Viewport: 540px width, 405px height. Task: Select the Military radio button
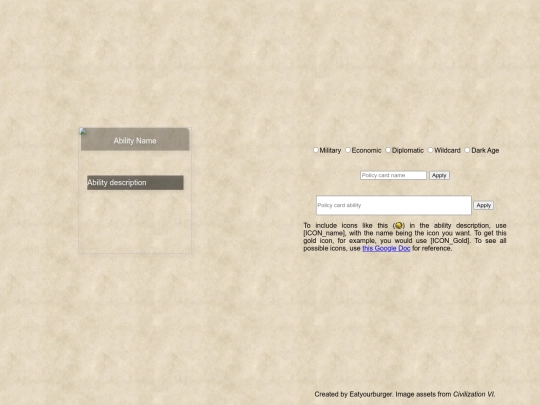[x=316, y=150]
